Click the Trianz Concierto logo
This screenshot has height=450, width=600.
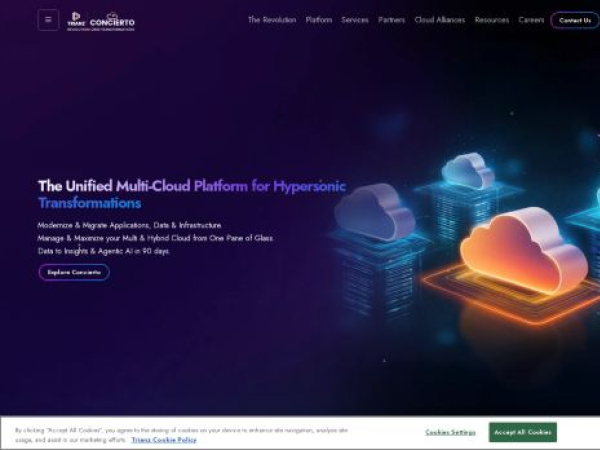[101, 21]
